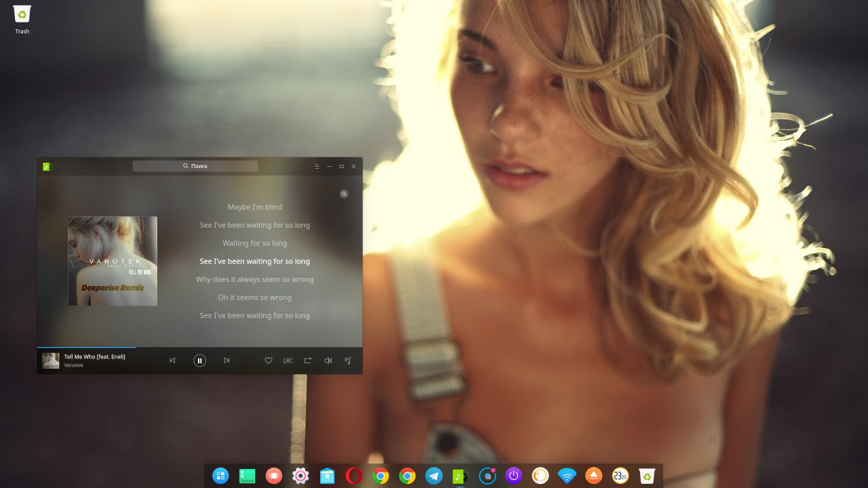Open the clock showing 23:20 in dock
Screen dimensions: 868x488
click(x=620, y=476)
